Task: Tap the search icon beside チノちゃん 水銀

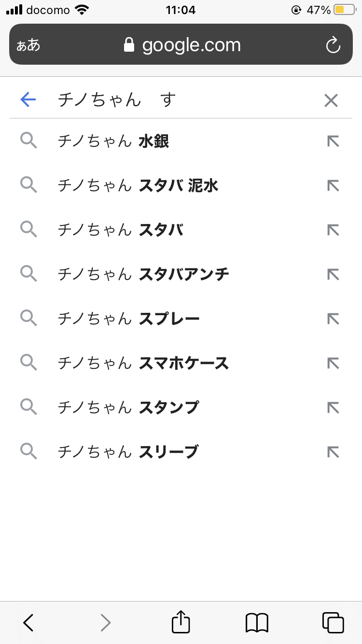Action: 29,141
